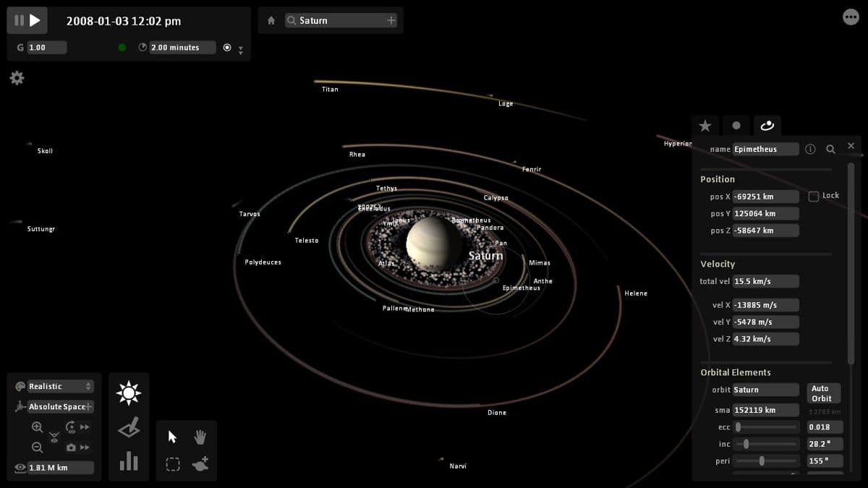Edit the name field Epimetheus

click(x=766, y=149)
